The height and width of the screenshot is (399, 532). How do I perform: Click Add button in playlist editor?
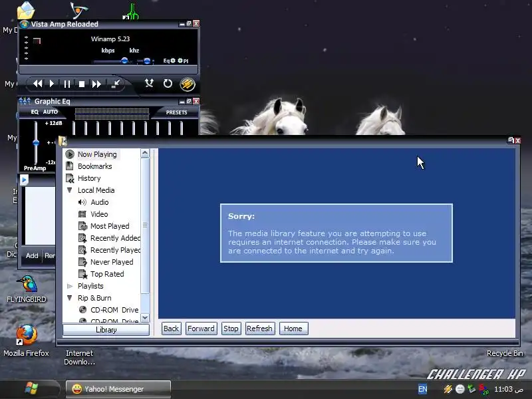click(x=32, y=256)
